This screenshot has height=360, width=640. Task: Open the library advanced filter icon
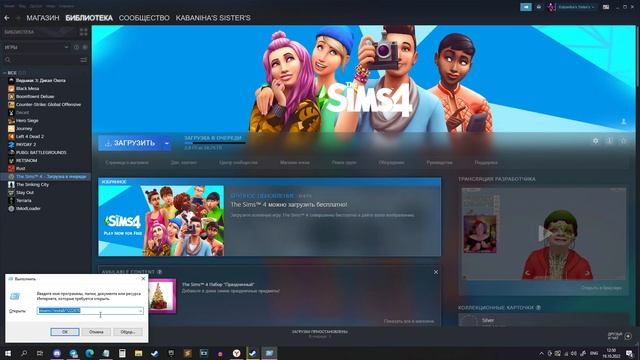click(84, 60)
